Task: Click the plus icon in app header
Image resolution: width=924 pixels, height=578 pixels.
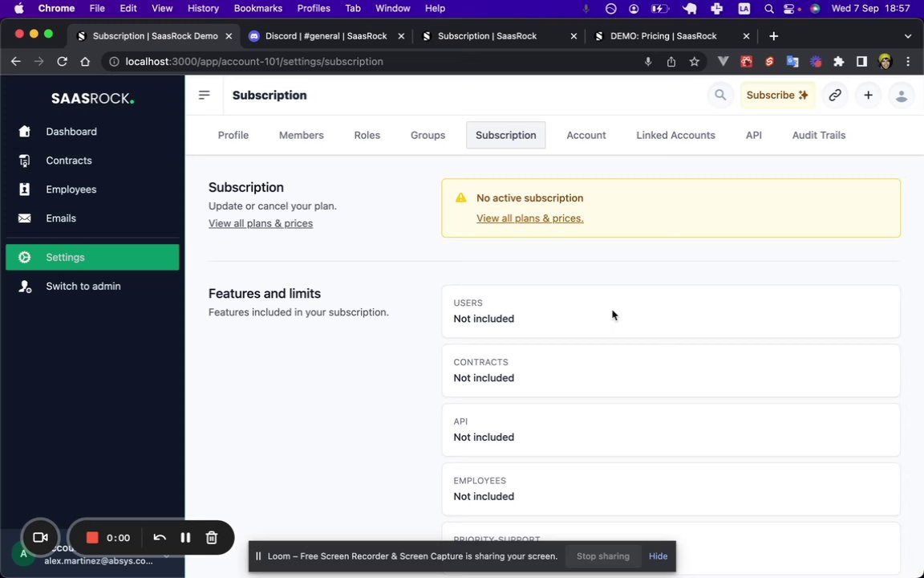Action: [x=868, y=95]
